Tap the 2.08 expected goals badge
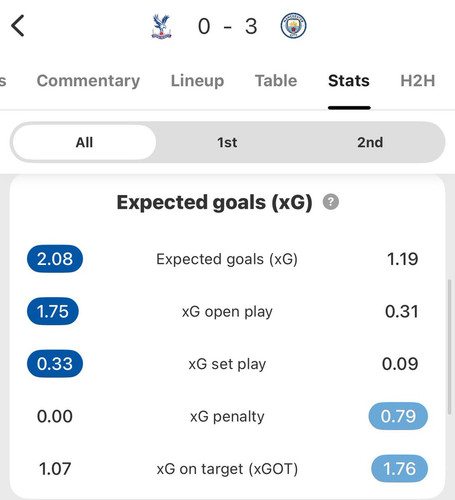Screen dimensions: 455x500 click(x=55, y=259)
